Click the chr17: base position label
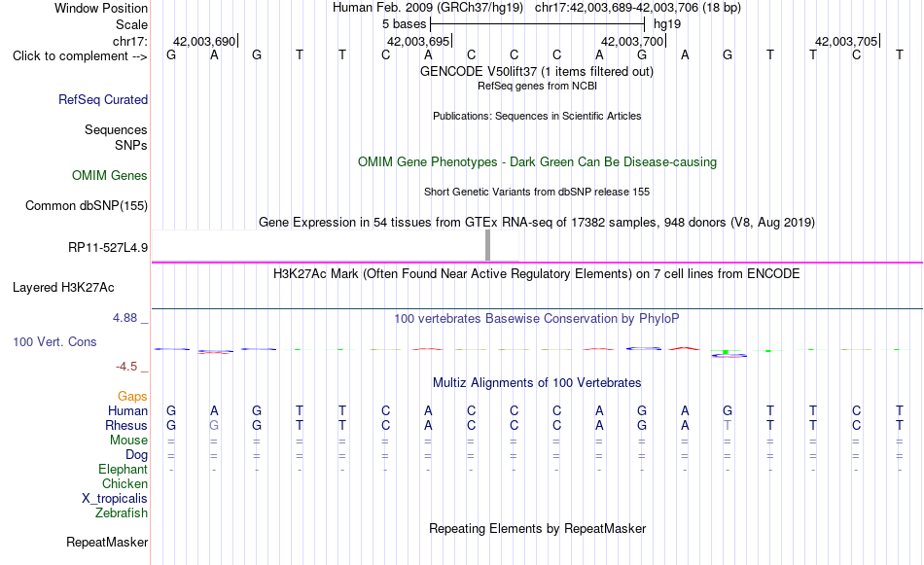 click(129, 41)
